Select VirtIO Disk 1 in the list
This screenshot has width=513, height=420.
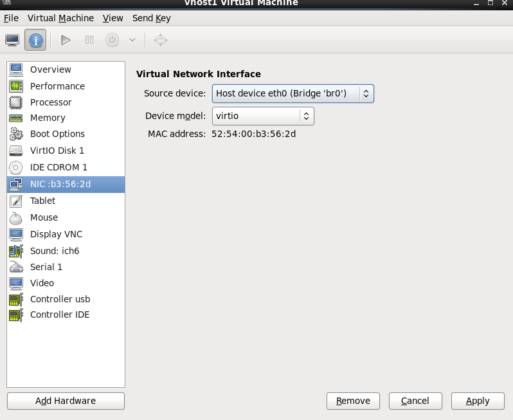coord(57,151)
